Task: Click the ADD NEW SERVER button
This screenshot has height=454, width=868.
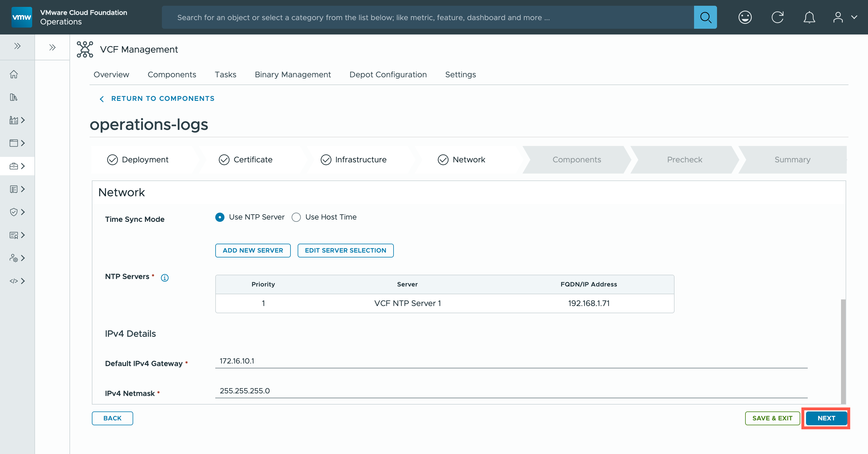Action: coord(253,251)
